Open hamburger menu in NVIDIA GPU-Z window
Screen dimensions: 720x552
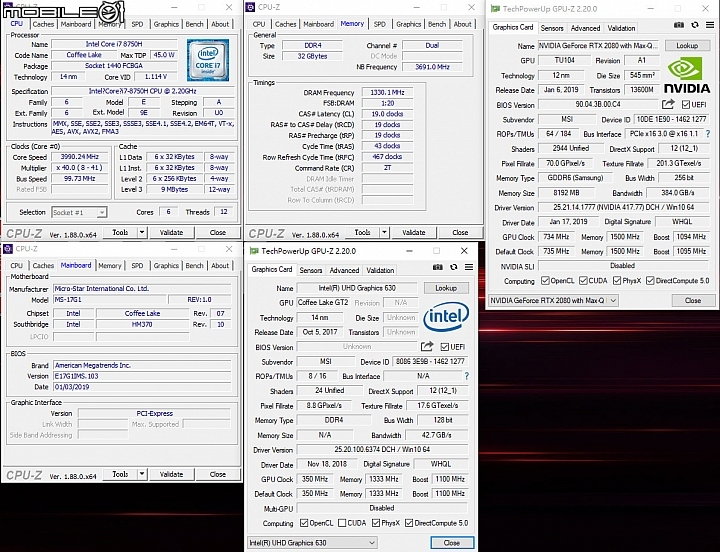pyautogui.click(x=710, y=25)
